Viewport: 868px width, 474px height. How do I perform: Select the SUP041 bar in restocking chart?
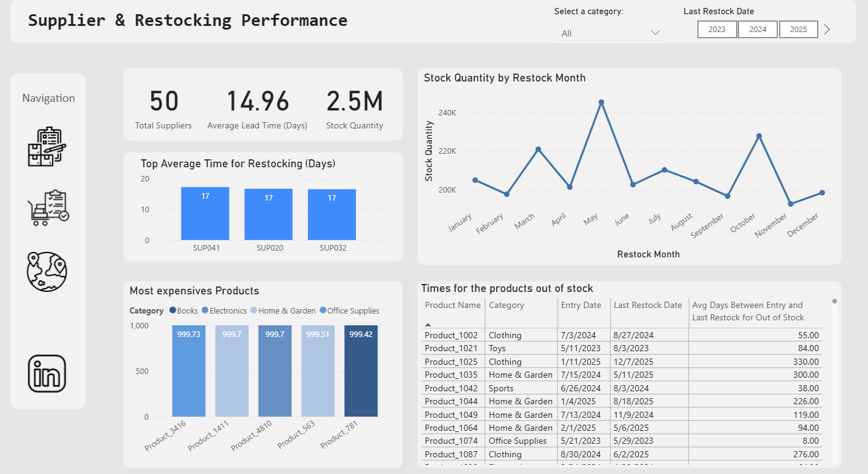(x=205, y=214)
